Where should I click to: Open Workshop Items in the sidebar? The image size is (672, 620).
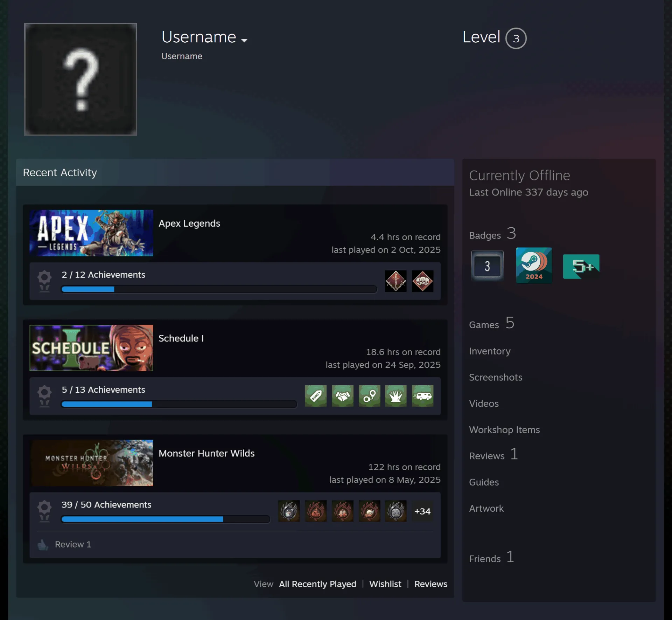(x=504, y=430)
